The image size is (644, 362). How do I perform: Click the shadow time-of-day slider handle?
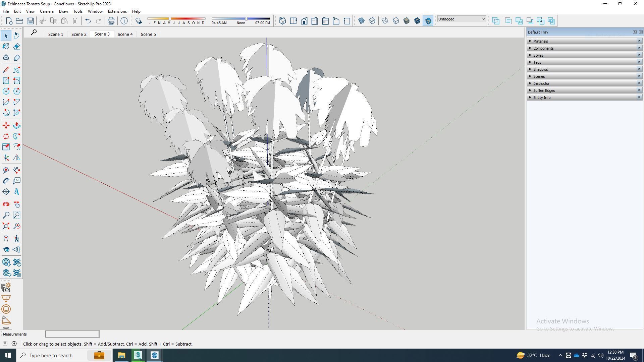pyautogui.click(x=246, y=19)
